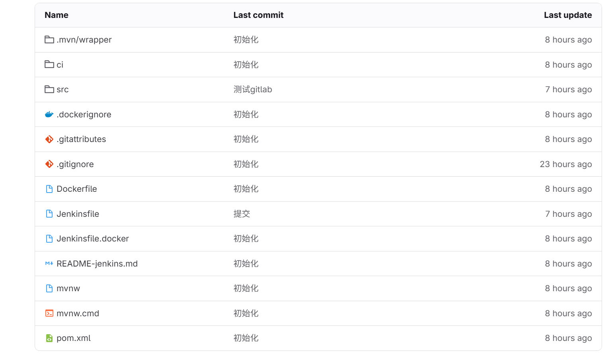
Task: Click the folder icon beside .mvn/wrapper
Action: point(49,40)
